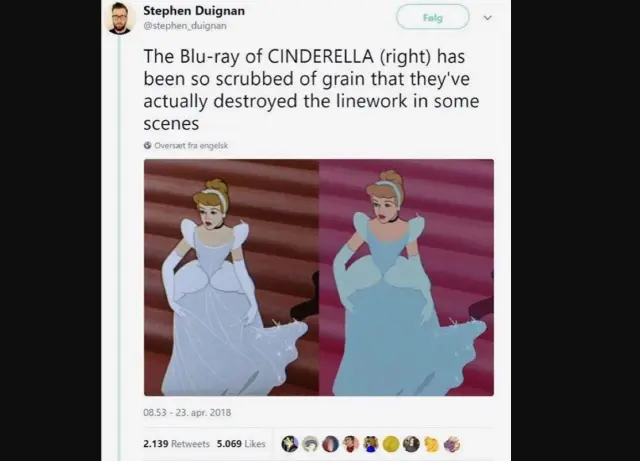Open the solid yellow coin liker avatar
Image resolution: width=640 pixels, height=461 pixels.
[x=391, y=444]
